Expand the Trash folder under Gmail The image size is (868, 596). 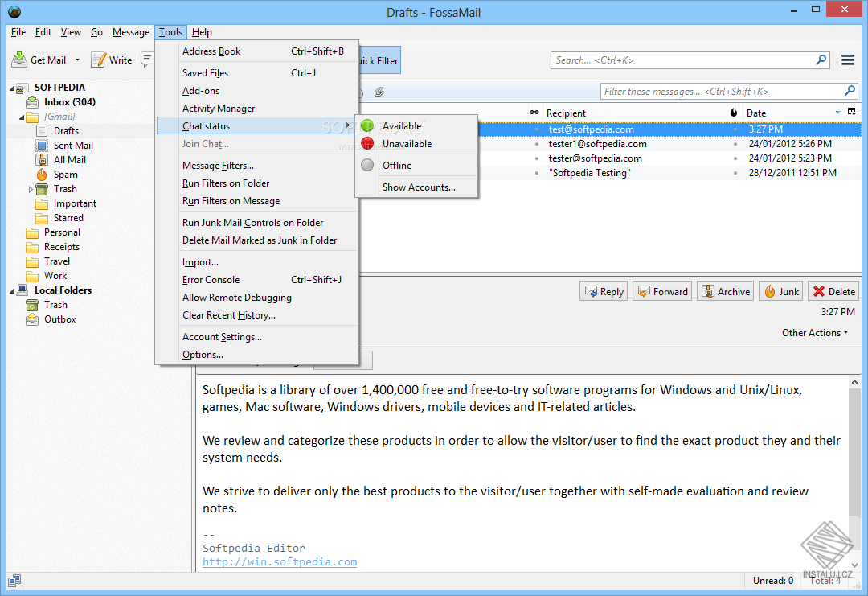point(31,189)
